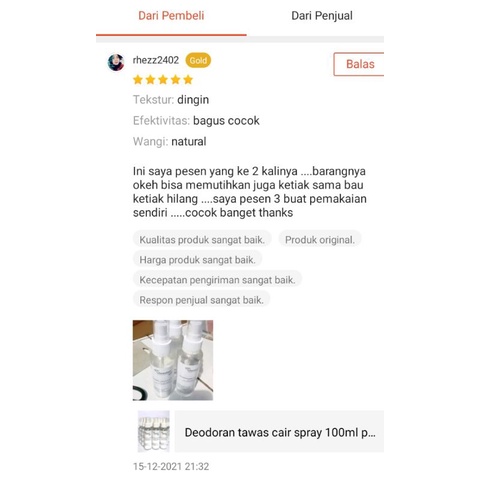Tap the 'Kecepatan pengiriman sangat baik' tag

217,280
